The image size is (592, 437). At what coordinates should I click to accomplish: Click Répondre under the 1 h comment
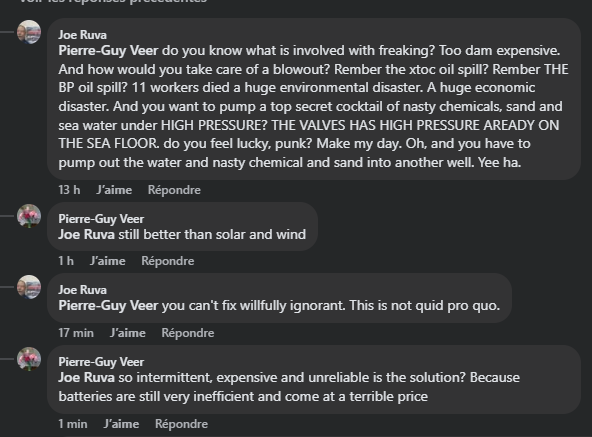click(x=168, y=261)
